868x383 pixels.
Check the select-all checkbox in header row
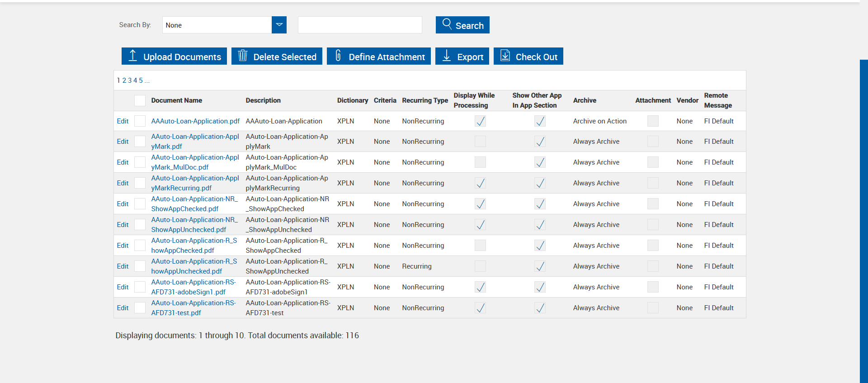(140, 100)
